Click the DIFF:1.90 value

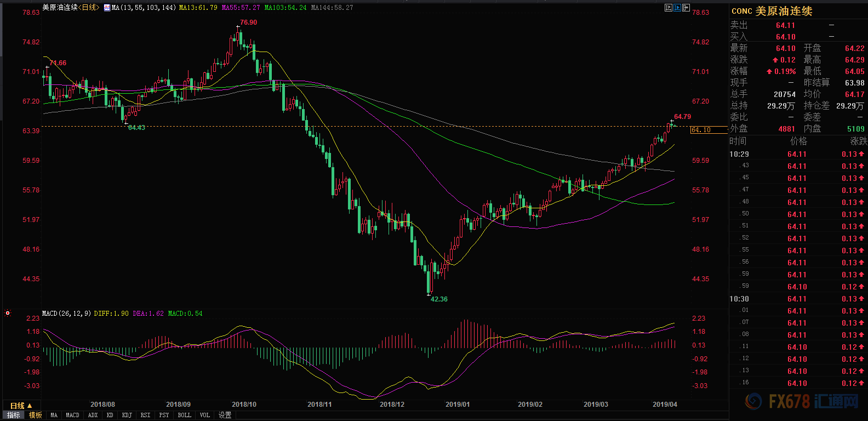[111, 314]
